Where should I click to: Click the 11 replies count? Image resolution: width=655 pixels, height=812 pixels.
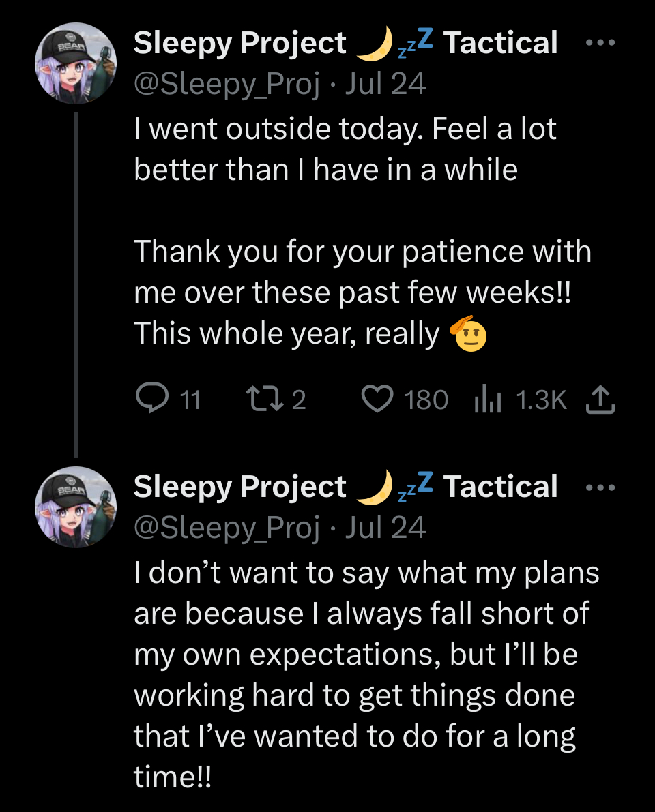click(191, 400)
